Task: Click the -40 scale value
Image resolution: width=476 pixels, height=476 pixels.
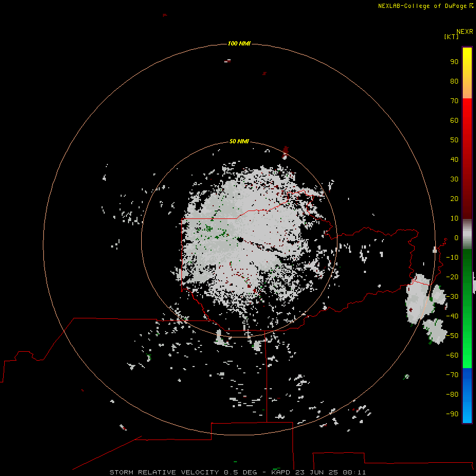Action: [452, 316]
